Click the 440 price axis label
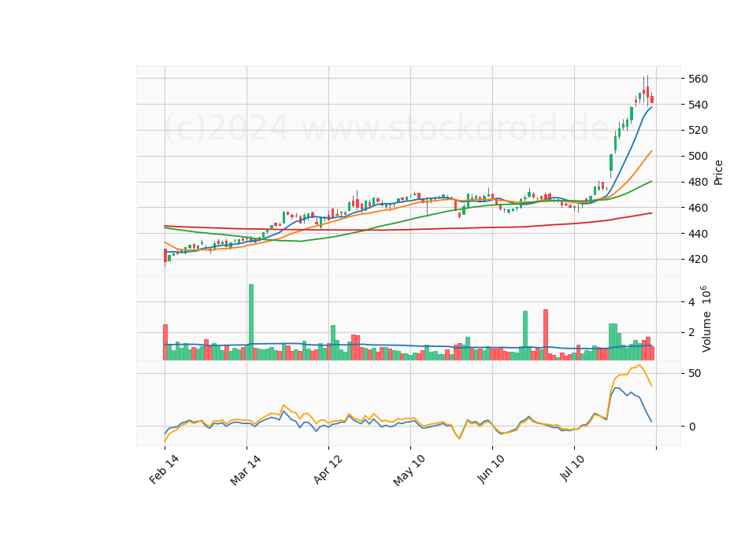 point(698,234)
